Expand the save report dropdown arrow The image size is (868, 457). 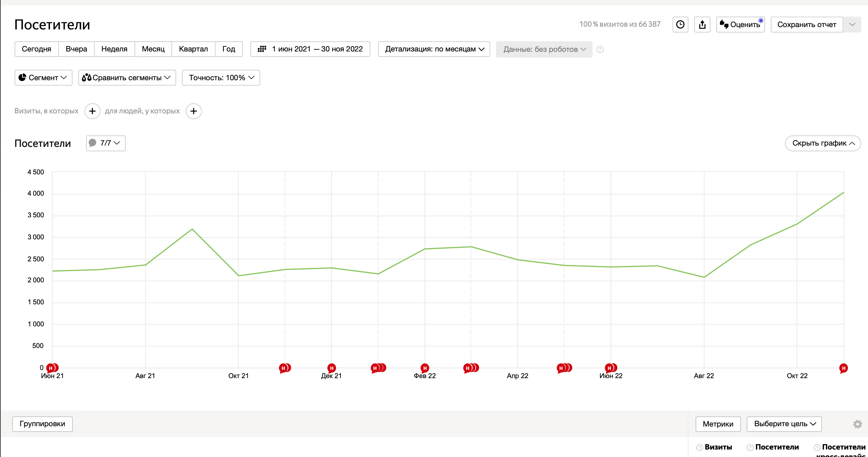click(852, 25)
